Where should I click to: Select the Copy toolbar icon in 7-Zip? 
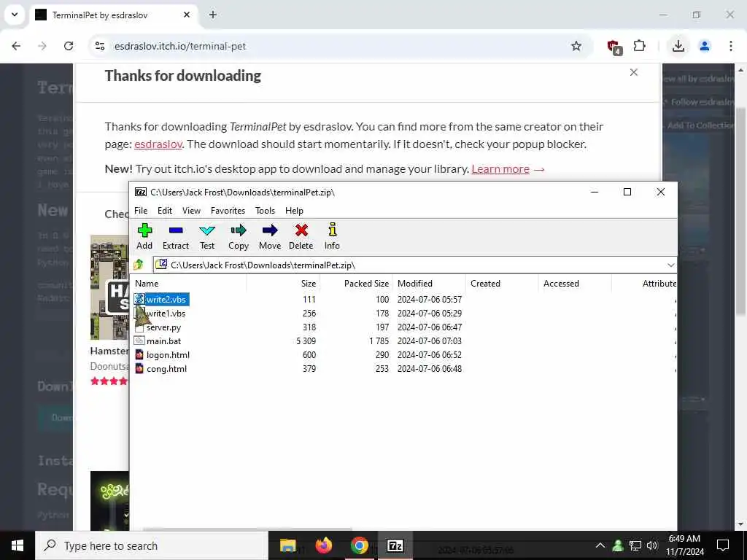coord(239,237)
